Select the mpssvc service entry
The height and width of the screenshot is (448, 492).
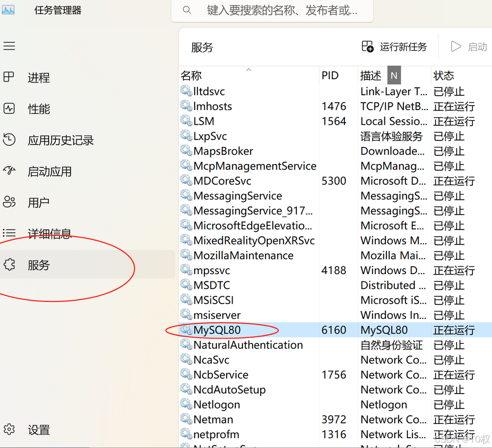pos(207,270)
